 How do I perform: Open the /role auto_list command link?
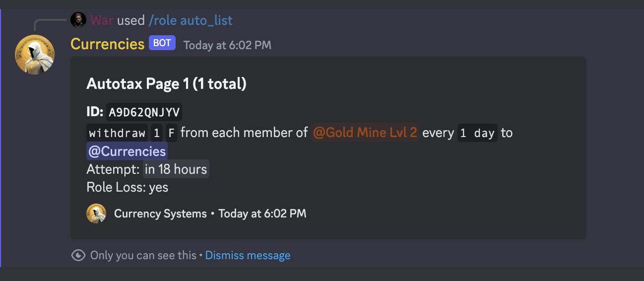pyautogui.click(x=191, y=20)
